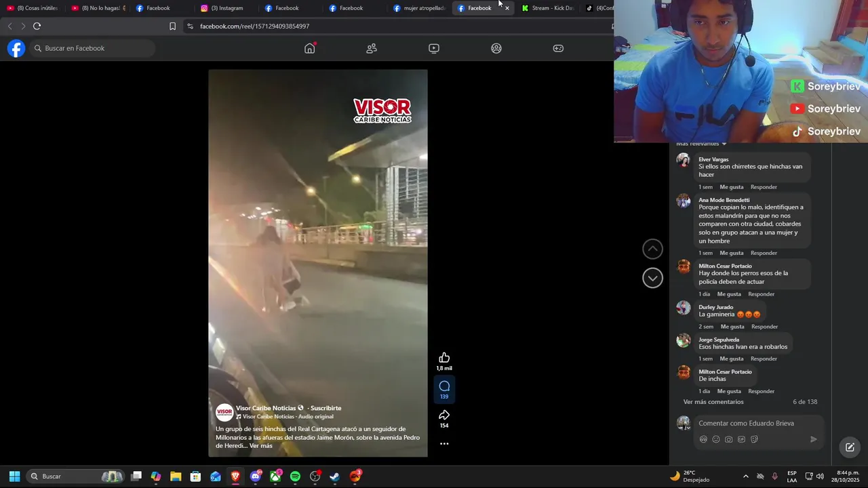Share the reel with arrow icon
The width and height of the screenshot is (868, 488).
444,415
